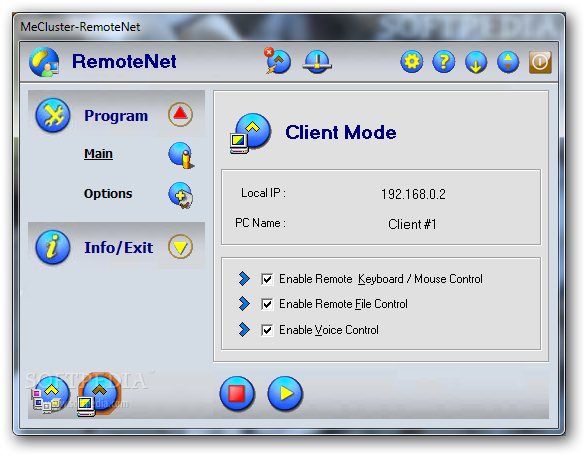Click the PC Name label

[x=260, y=223]
